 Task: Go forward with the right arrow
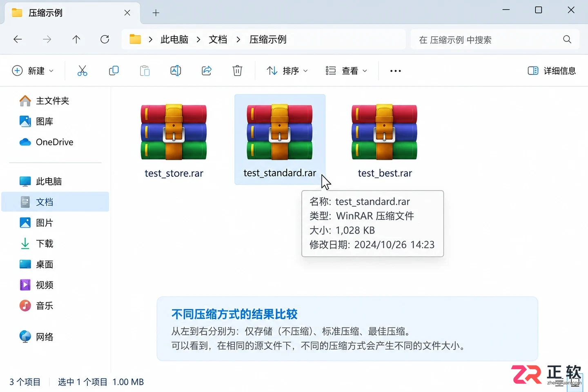[x=47, y=39]
